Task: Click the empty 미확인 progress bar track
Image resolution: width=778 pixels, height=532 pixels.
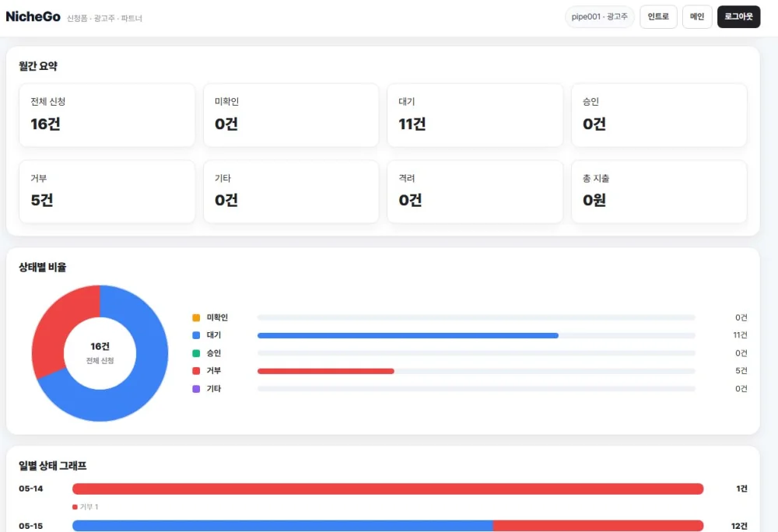Action: point(476,318)
